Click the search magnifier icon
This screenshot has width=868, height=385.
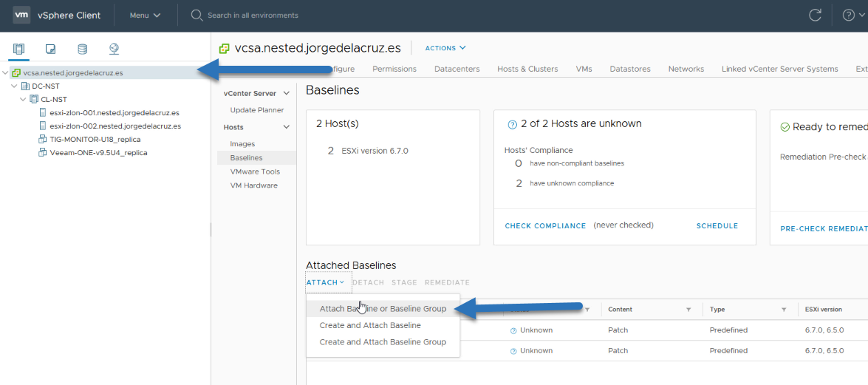197,15
